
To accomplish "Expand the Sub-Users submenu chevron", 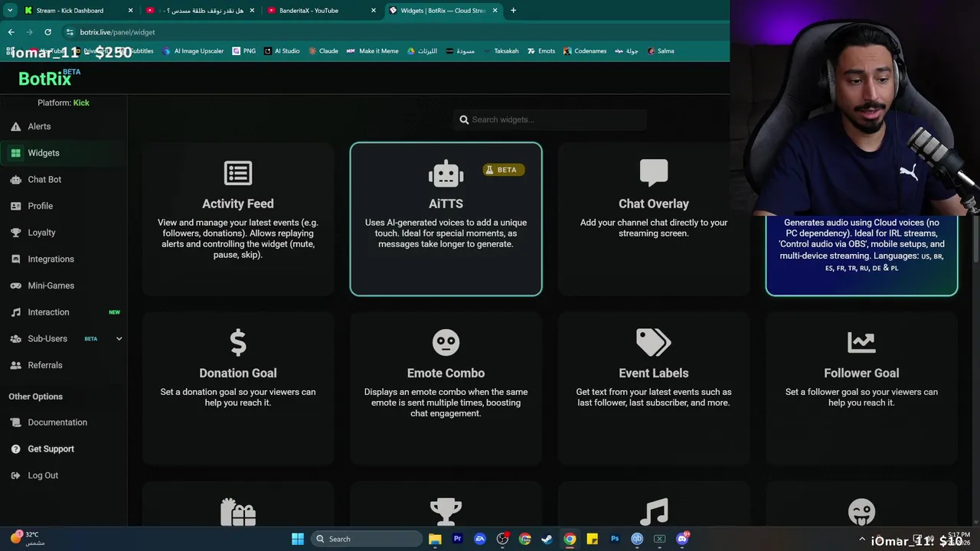I will point(119,338).
